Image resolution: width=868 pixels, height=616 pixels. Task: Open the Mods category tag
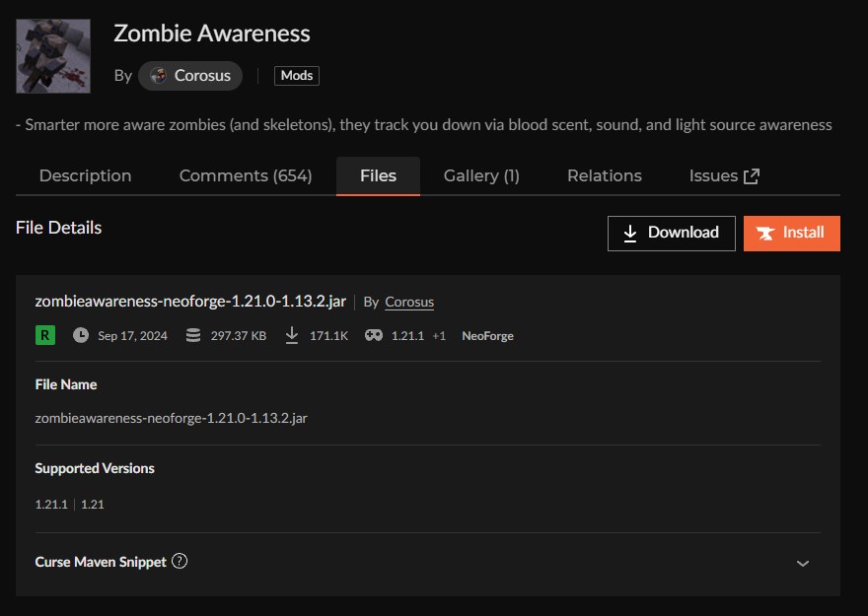pos(296,76)
